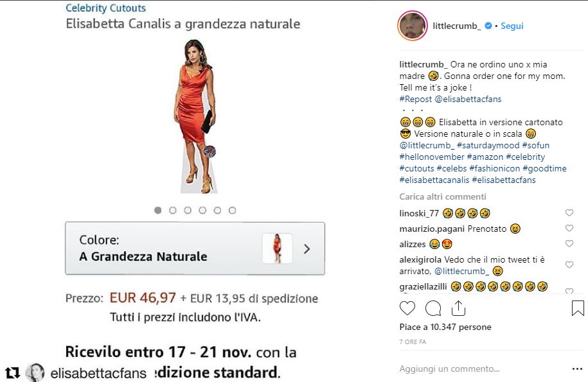The image size is (588, 382).
Task: Share the post via the share icon
Action: 458,308
